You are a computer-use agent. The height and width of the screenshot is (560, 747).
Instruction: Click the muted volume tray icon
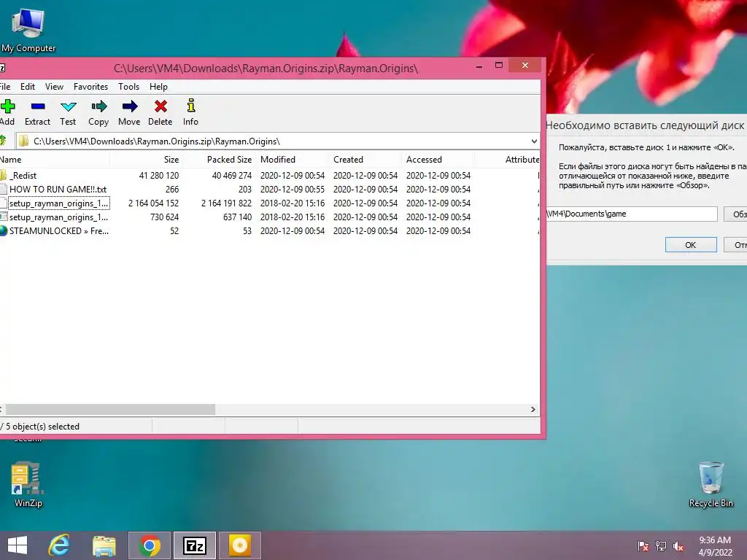[x=678, y=546]
